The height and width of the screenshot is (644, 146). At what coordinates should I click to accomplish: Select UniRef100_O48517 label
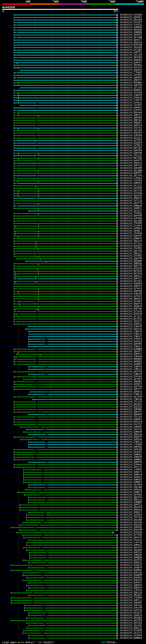131,208
